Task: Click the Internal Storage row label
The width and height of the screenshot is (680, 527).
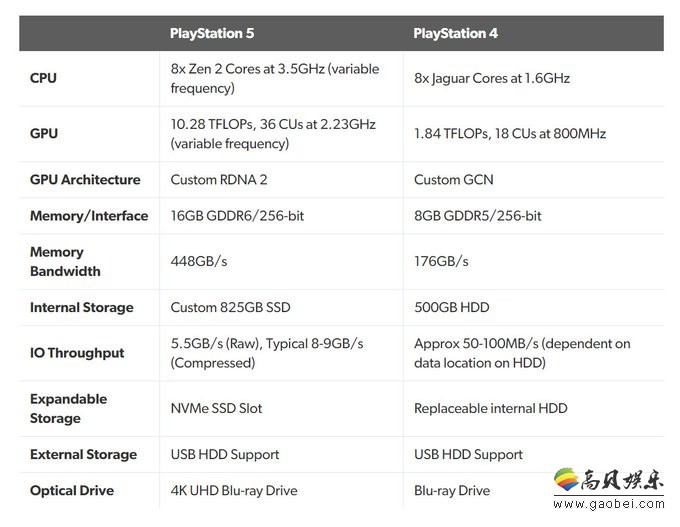Action: 82,308
